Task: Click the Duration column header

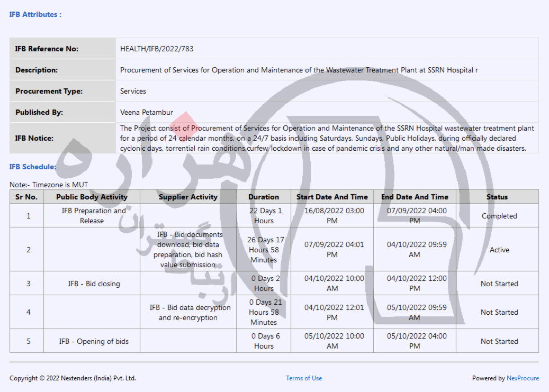Action: pos(264,197)
